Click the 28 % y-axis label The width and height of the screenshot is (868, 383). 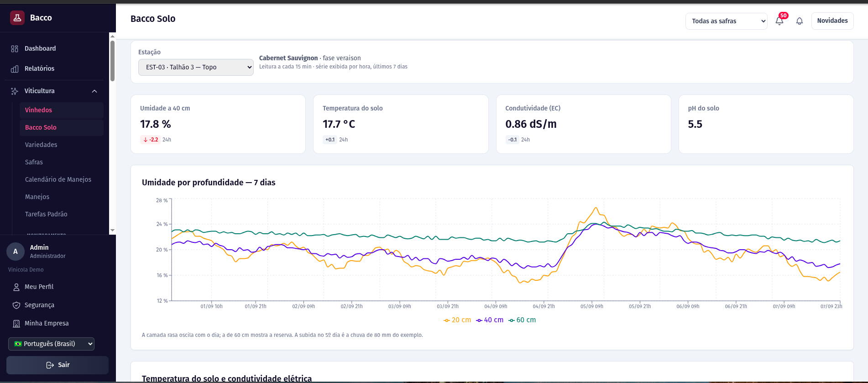point(162,200)
